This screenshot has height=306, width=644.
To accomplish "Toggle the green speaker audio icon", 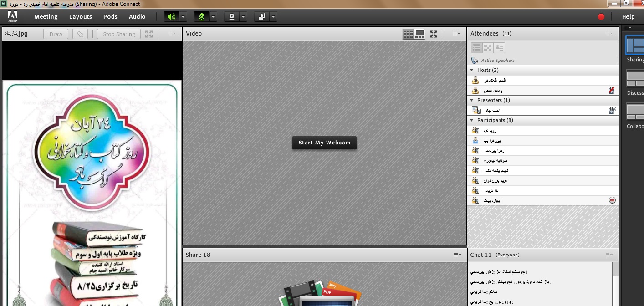I will pos(171,17).
